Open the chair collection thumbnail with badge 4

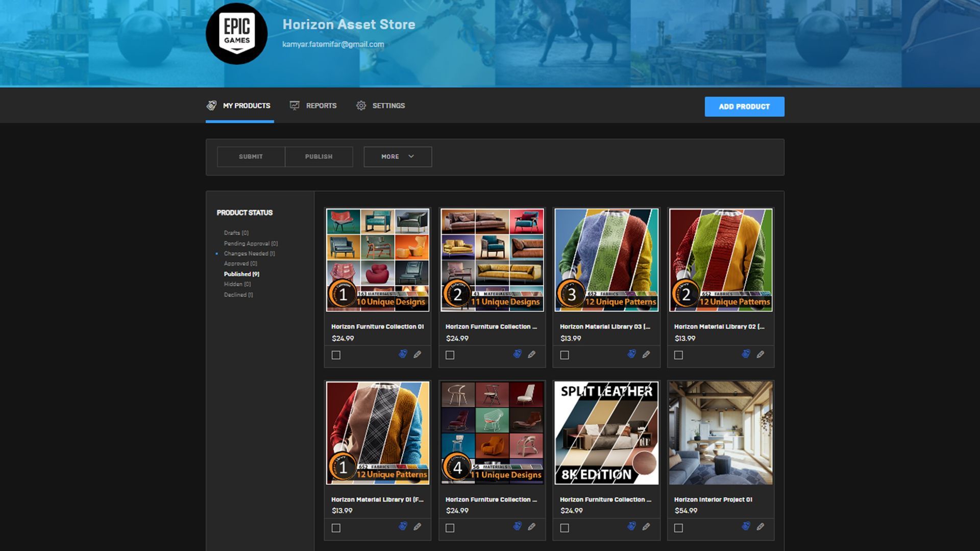(492, 433)
